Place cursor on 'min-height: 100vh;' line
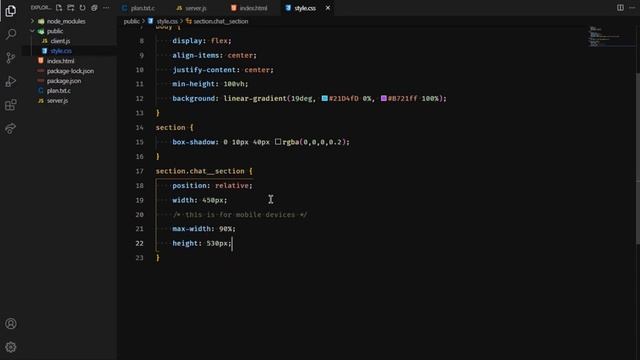This screenshot has width=640, height=360. (x=210, y=84)
